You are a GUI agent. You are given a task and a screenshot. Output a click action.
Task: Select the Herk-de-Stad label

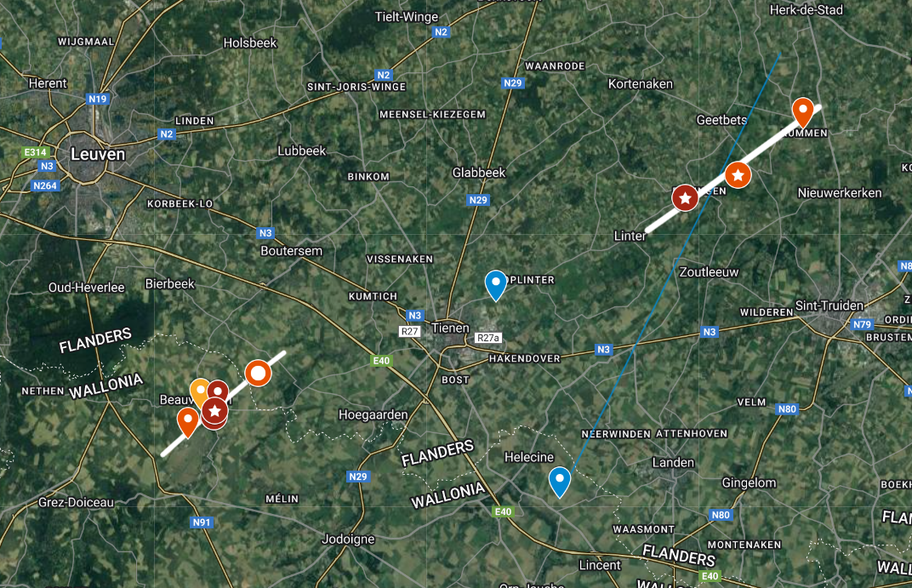(807, 10)
